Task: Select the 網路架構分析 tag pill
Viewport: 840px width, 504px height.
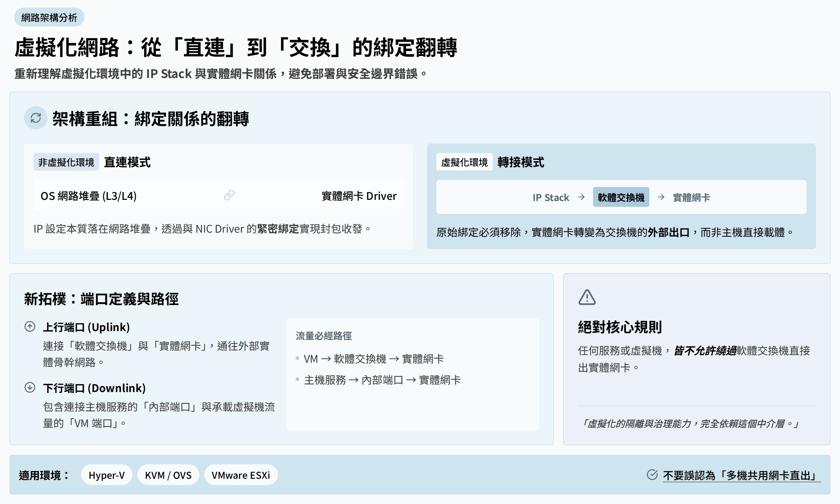Action: (x=49, y=17)
